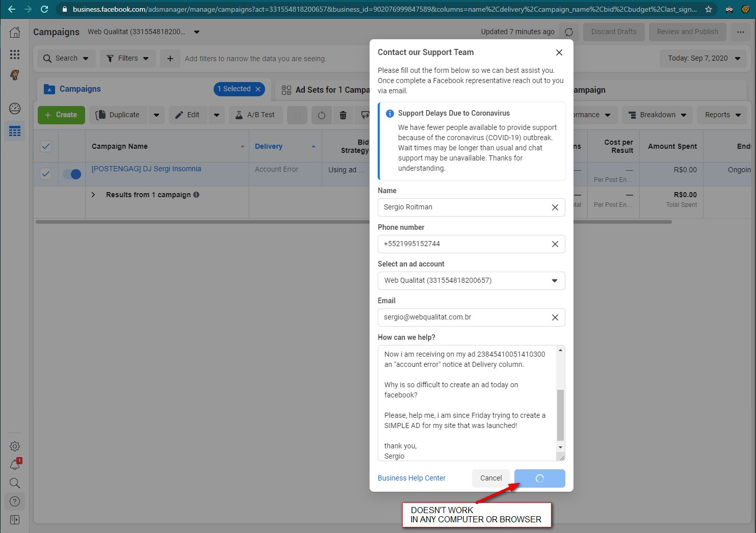Close the Contact our Support Team dialog
756x533 pixels.
559,52
